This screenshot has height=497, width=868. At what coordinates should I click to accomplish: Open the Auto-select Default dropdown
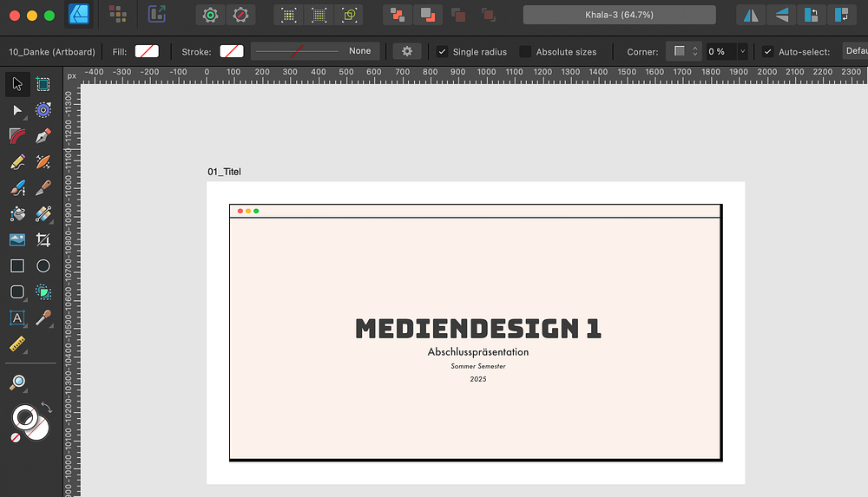pos(855,51)
